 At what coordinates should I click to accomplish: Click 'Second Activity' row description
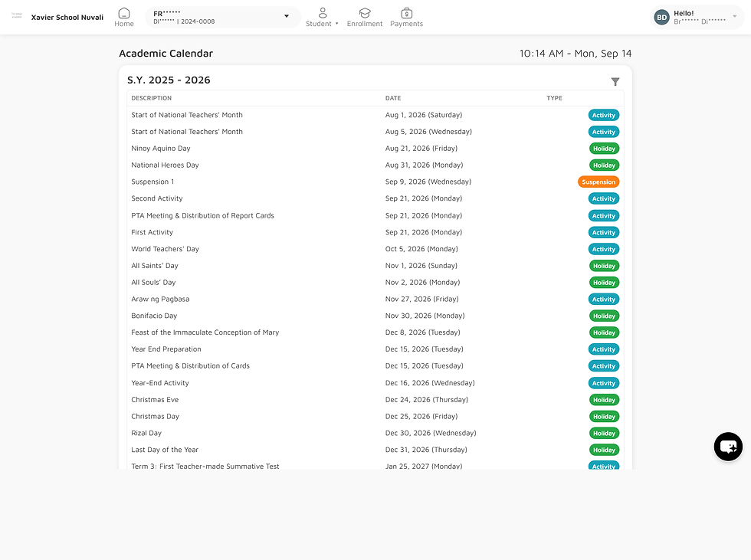click(157, 198)
